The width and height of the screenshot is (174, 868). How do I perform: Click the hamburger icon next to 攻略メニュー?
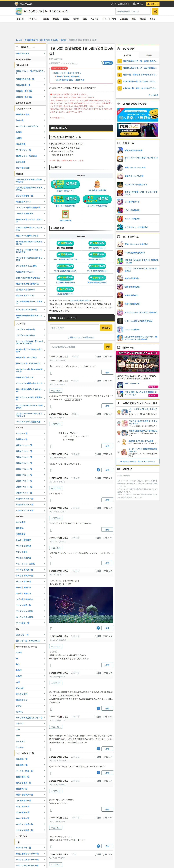click(17, 47)
